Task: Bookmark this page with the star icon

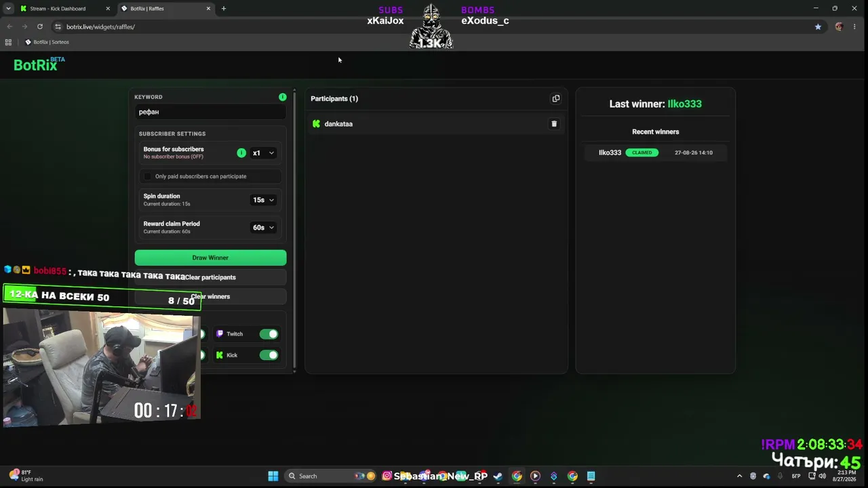Action: pos(818,26)
